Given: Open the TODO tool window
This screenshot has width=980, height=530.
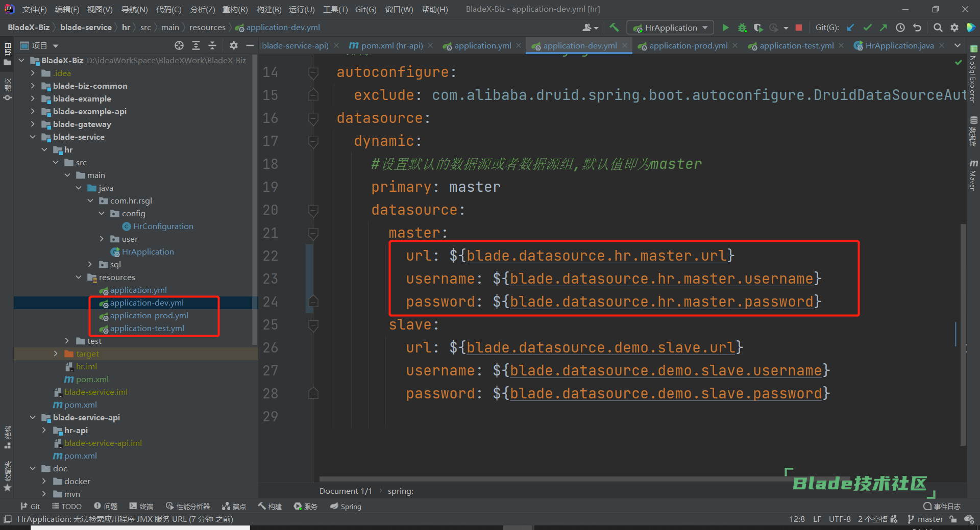Looking at the screenshot, I should coord(67,506).
